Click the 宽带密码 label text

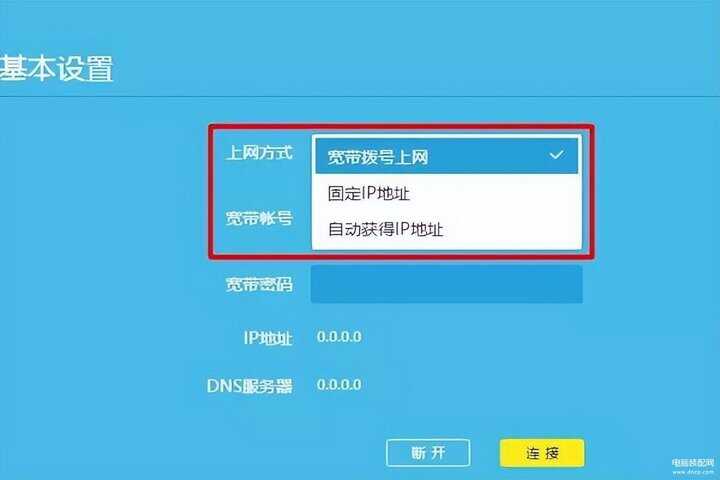pyautogui.click(x=259, y=284)
